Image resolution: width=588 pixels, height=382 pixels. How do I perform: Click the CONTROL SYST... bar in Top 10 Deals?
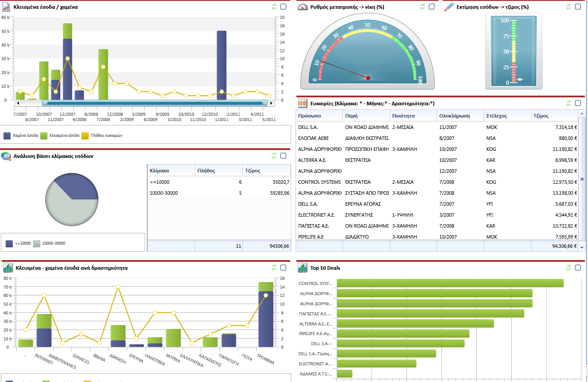click(450, 283)
